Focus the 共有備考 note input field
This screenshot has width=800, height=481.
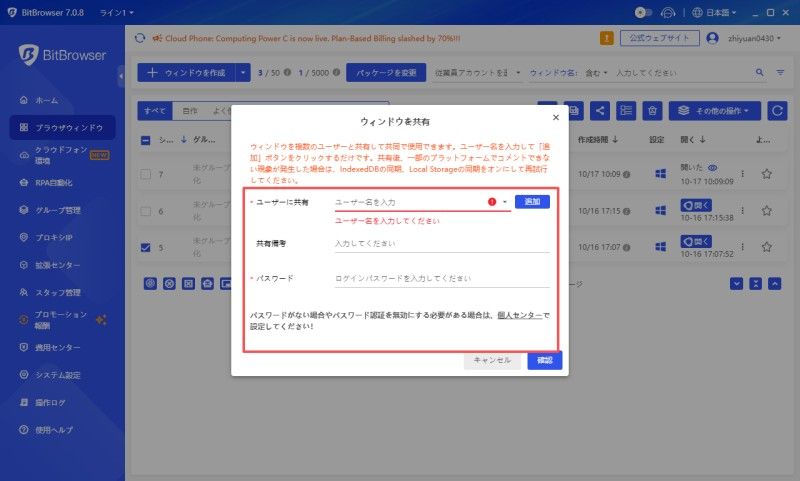point(442,243)
